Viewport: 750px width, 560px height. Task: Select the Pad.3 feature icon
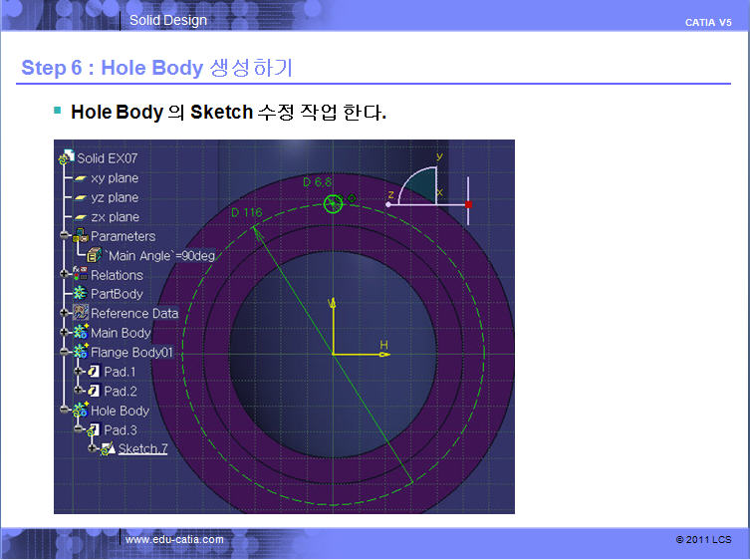pyautogui.click(x=94, y=429)
